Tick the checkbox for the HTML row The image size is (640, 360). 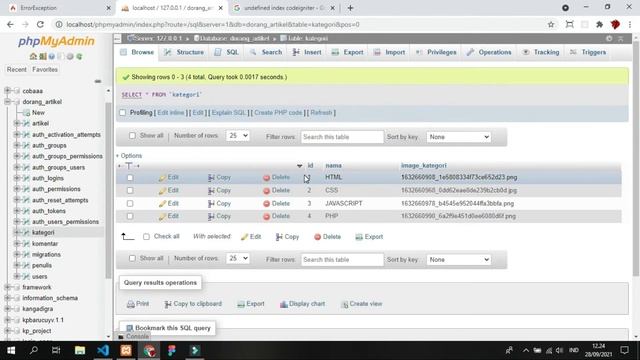pyautogui.click(x=130, y=178)
